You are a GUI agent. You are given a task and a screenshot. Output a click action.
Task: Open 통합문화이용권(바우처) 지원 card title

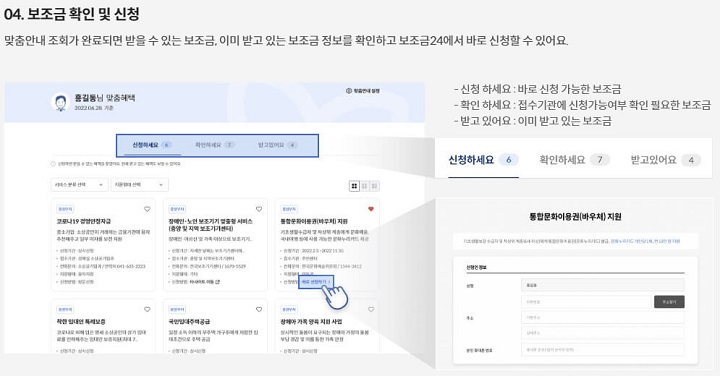[x=314, y=221]
